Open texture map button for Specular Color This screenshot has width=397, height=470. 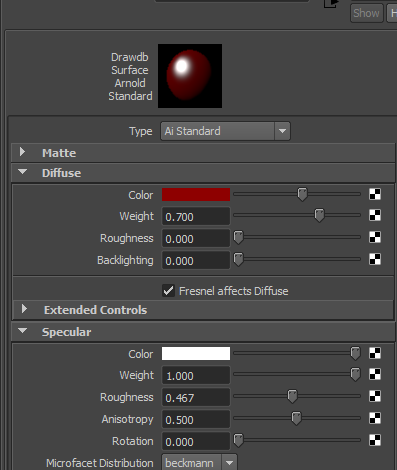click(375, 353)
